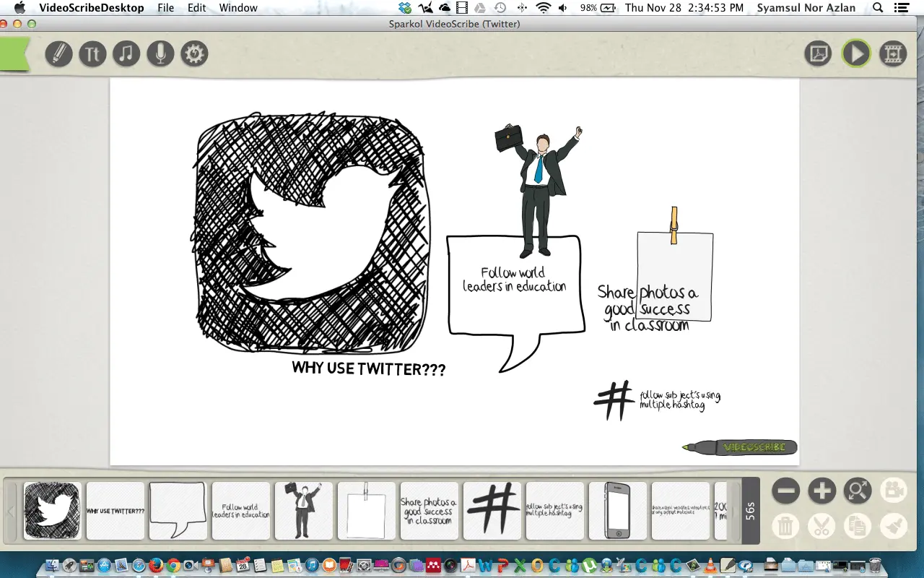Select the smartphone thumbnail in timeline
Viewport: 924px width, 578px height.
click(618, 511)
